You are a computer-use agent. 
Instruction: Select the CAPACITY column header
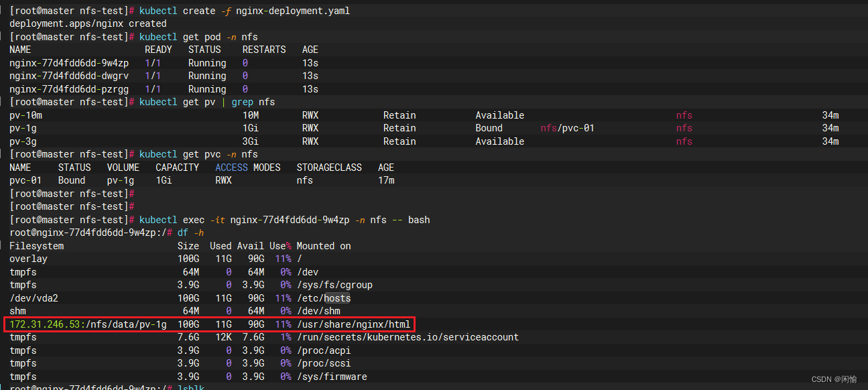(x=177, y=168)
